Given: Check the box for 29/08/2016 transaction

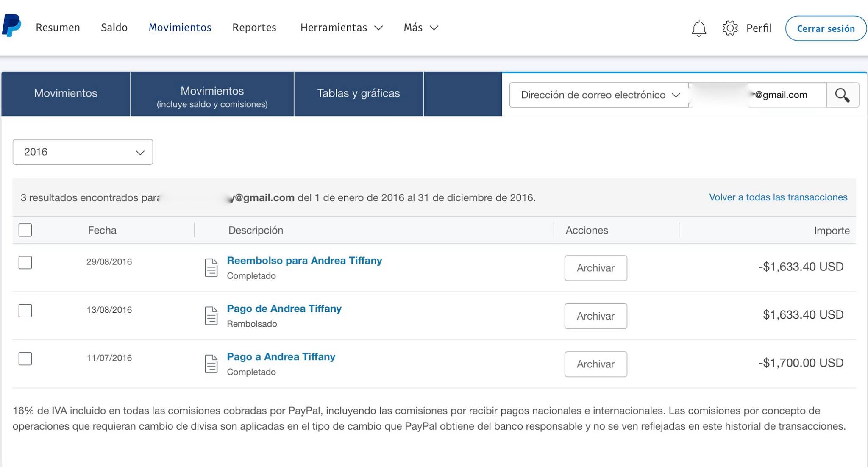Looking at the screenshot, I should pos(25,262).
